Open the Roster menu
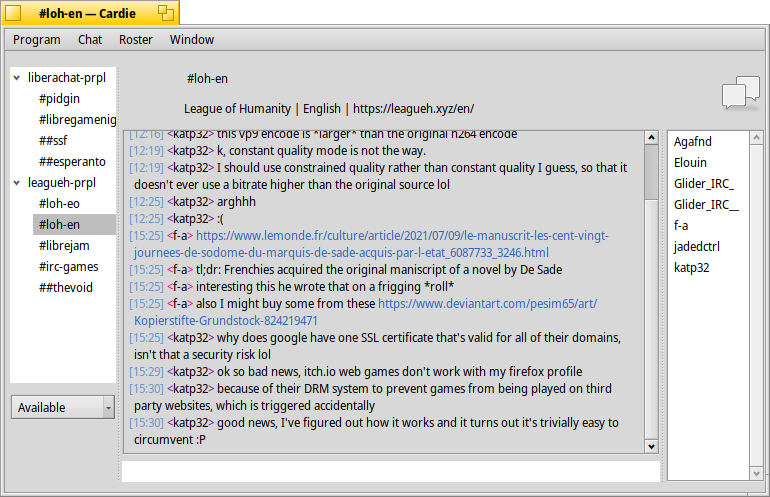This screenshot has width=770, height=497. pyautogui.click(x=136, y=40)
